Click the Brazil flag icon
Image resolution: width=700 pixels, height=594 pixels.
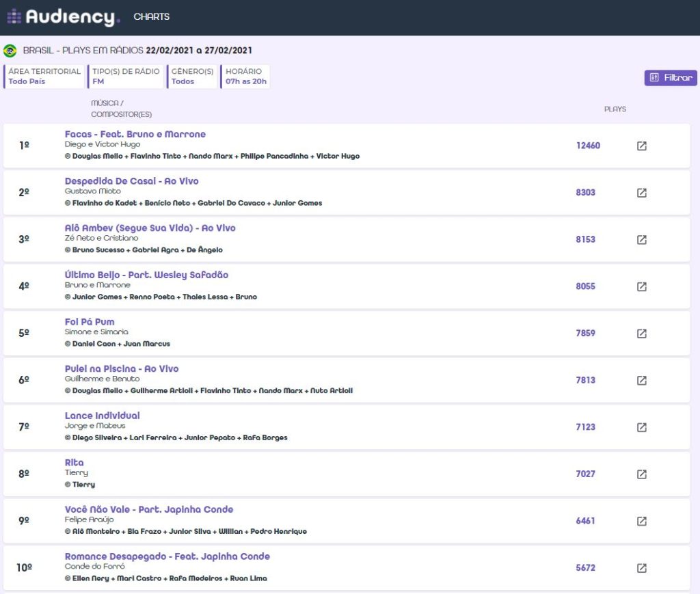click(x=10, y=51)
